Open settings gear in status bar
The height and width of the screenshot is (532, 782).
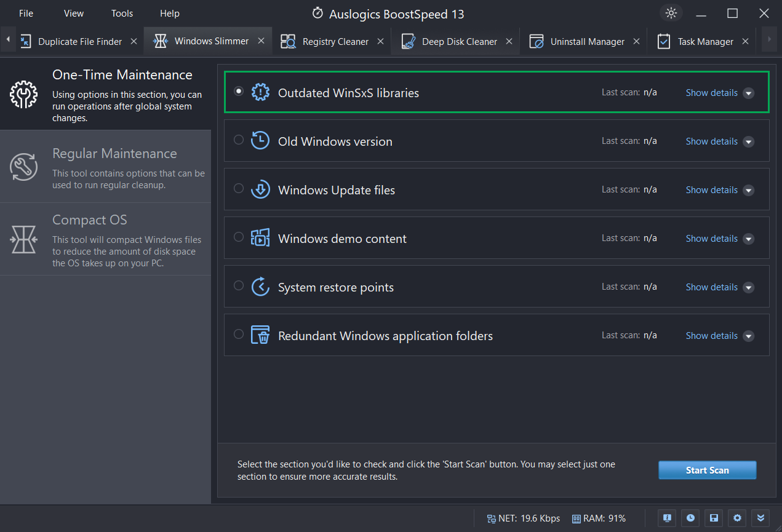[x=737, y=518]
